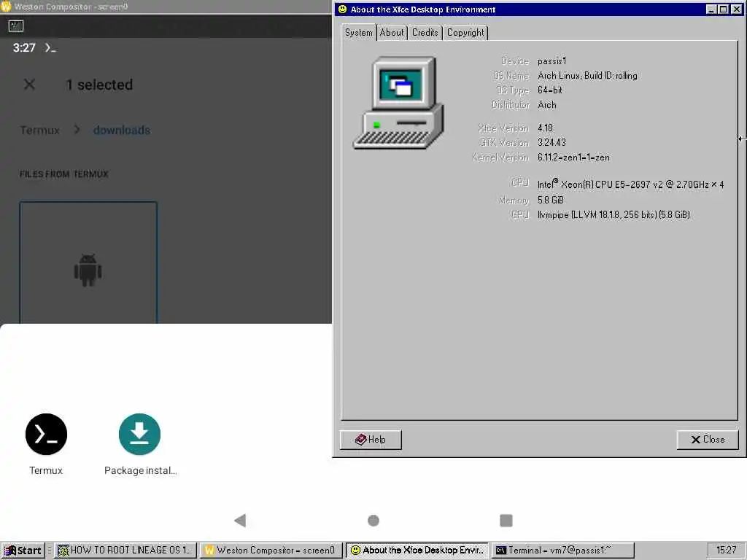747x560 pixels.
Task: Click the Xeon CPU E5-2697 text
Action: [x=630, y=184]
